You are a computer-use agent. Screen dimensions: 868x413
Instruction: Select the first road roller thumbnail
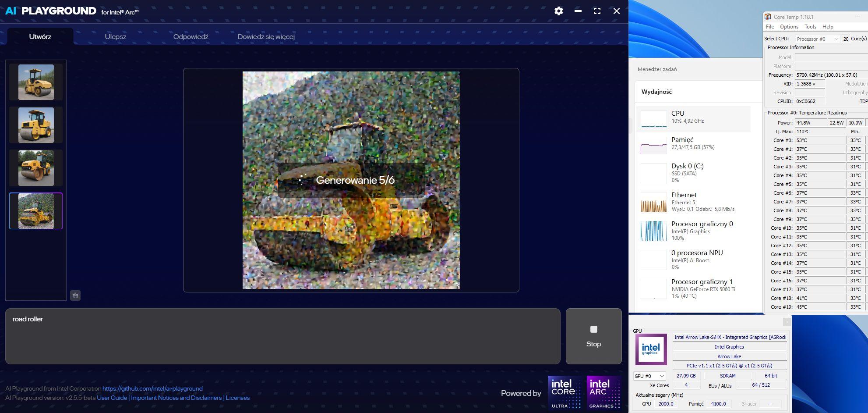pyautogui.click(x=36, y=82)
